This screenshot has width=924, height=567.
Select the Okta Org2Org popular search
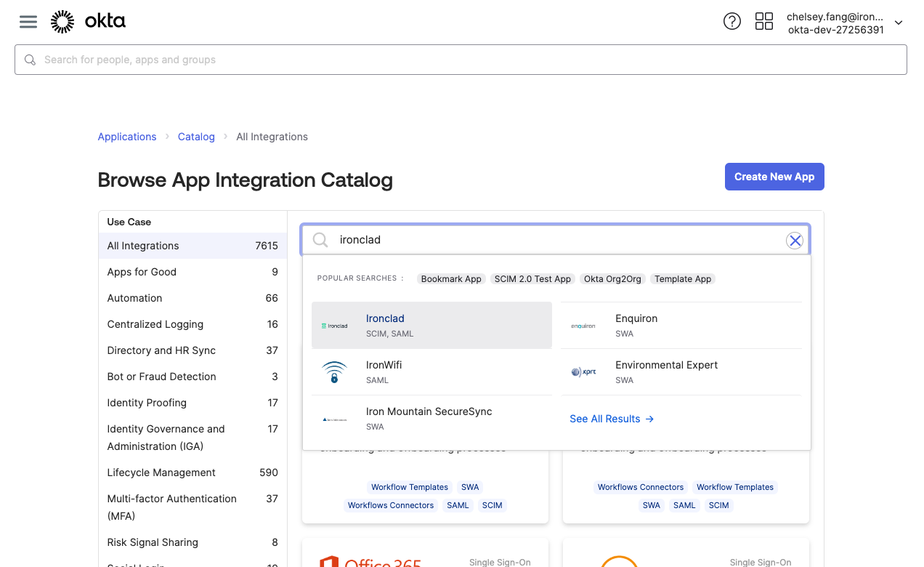(612, 279)
